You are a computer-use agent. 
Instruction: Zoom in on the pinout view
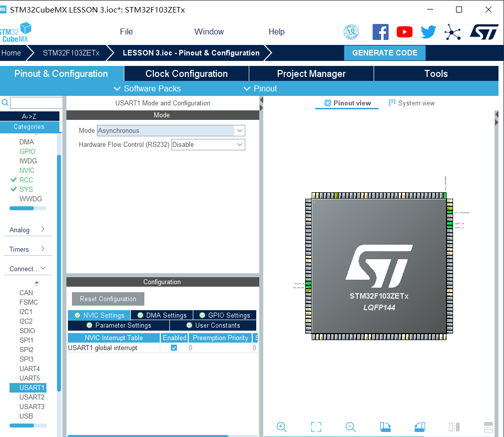(281, 427)
